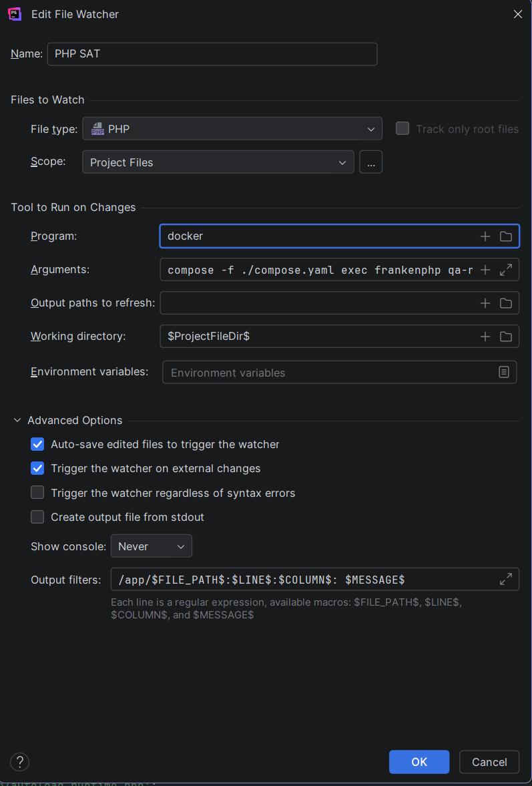Open environment variables list editor icon

click(504, 372)
